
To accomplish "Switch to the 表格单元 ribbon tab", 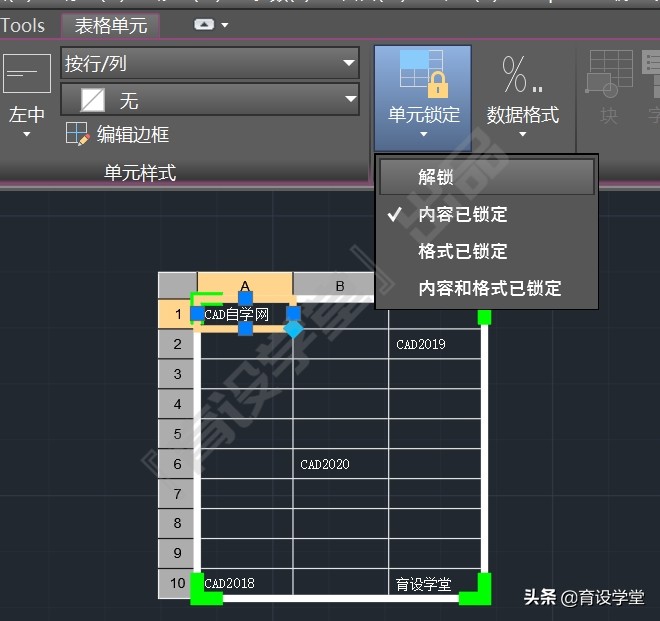I will click(x=110, y=25).
